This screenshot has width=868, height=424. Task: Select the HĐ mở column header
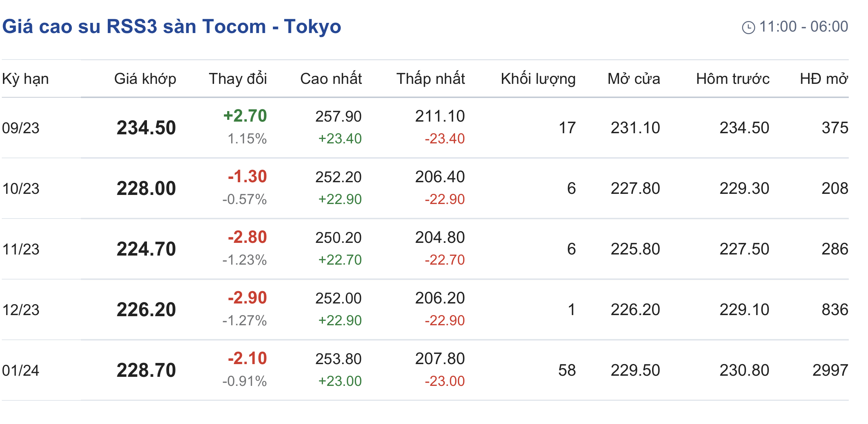click(x=824, y=79)
